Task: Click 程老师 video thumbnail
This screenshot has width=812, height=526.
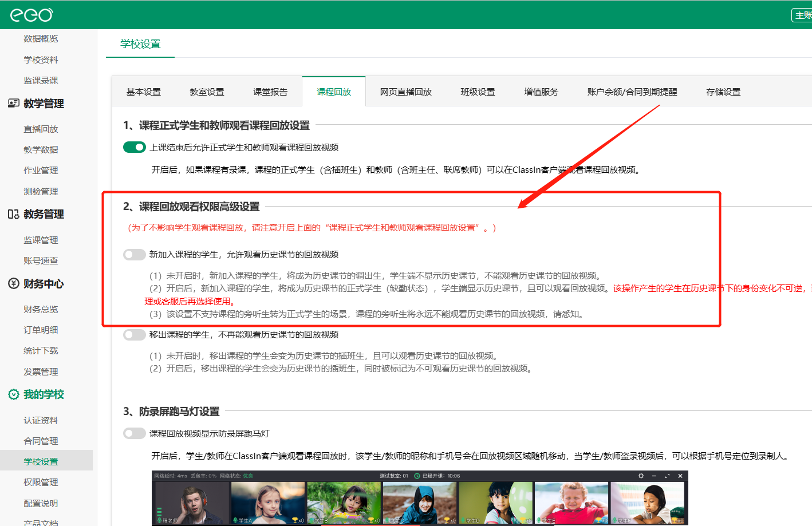Action: [x=192, y=503]
